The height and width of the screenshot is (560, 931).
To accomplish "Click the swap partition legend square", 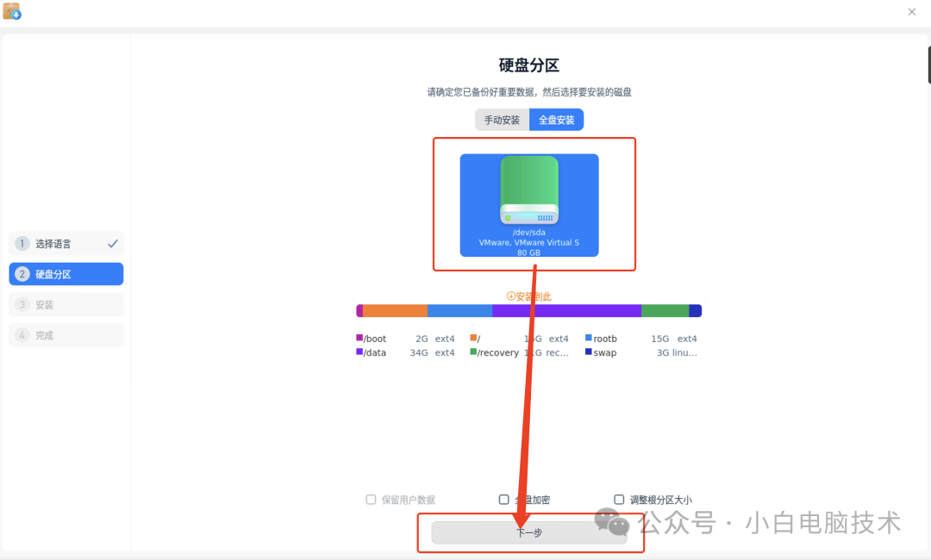I will coord(588,352).
